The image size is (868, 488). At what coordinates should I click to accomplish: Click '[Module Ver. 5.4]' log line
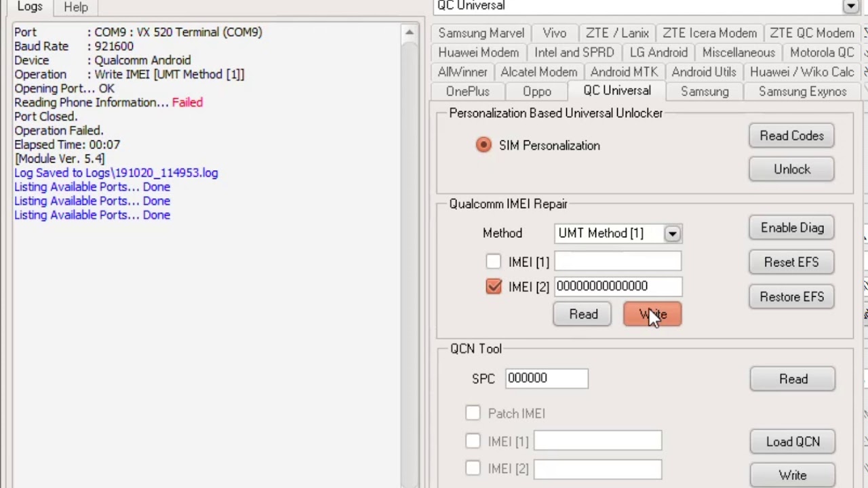60,159
